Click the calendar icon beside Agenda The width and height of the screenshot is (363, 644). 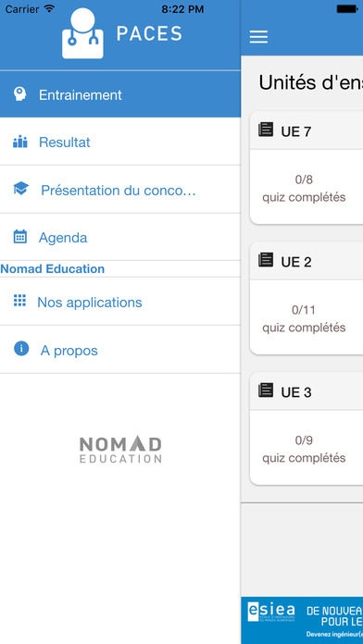click(20, 237)
